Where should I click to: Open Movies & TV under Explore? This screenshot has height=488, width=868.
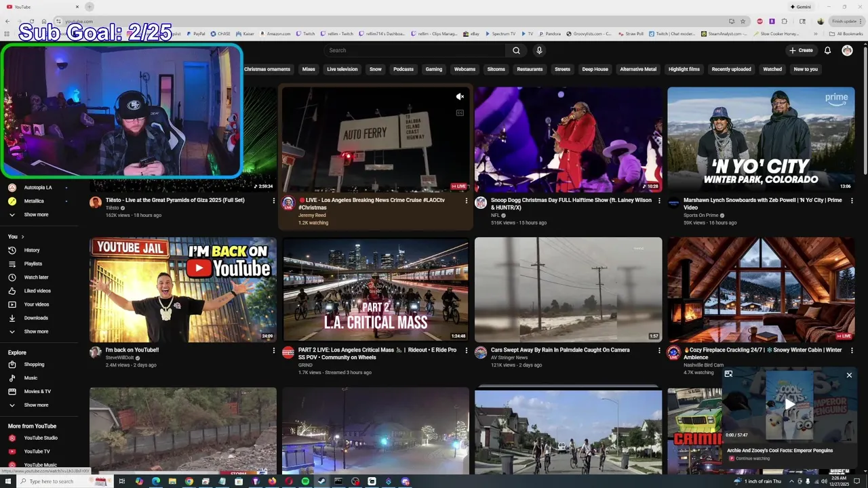click(x=39, y=392)
